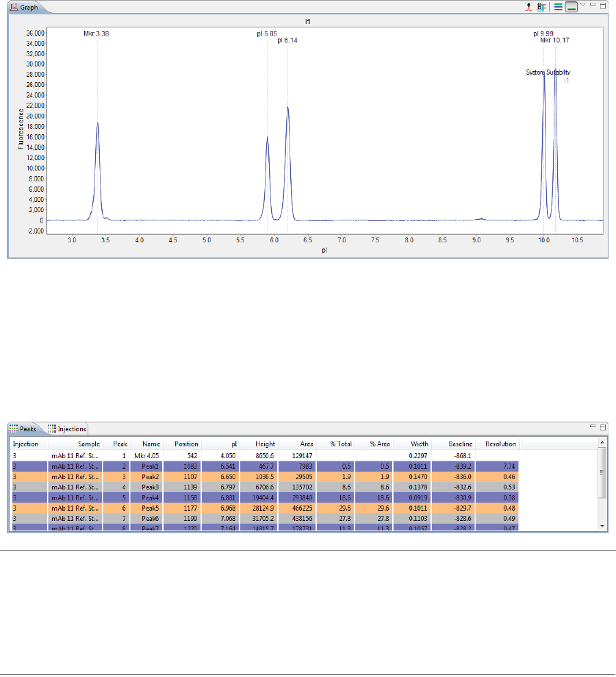Click the Mkr 10.17 peak label
The width and height of the screenshot is (616, 677).
(554, 40)
